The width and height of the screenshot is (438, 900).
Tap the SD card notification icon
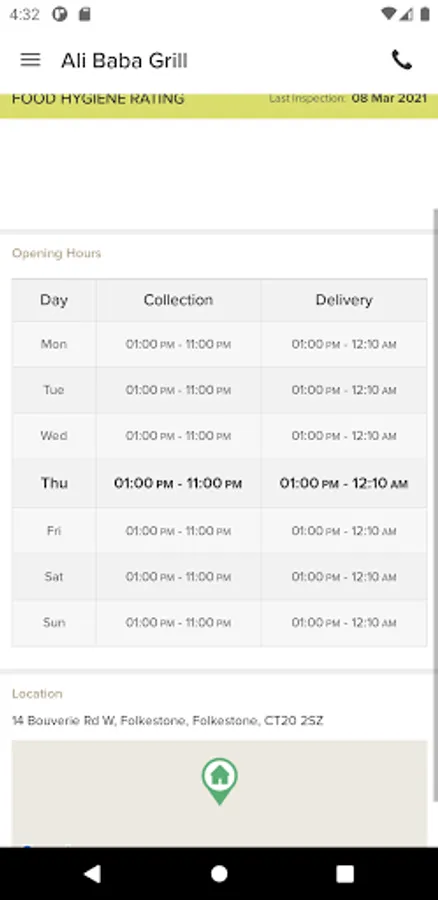(84, 14)
